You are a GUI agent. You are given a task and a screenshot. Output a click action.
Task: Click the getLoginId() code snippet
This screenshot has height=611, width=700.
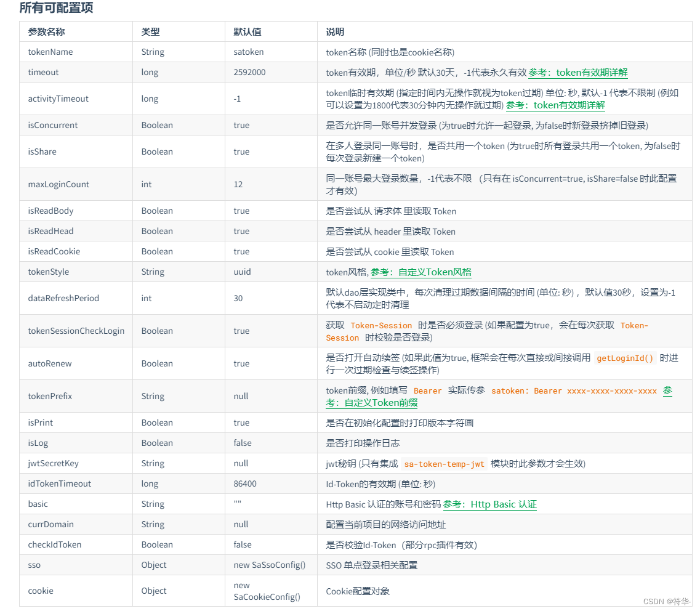pos(625,358)
